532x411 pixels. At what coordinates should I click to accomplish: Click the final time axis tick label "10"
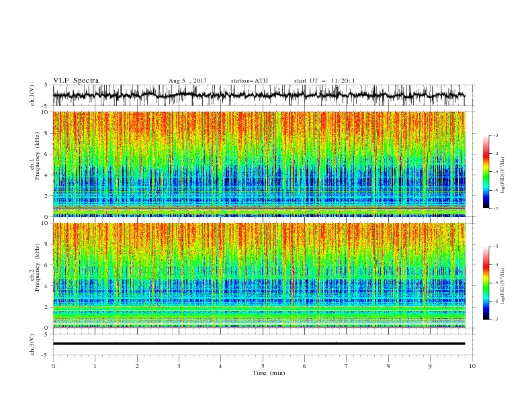coord(472,366)
